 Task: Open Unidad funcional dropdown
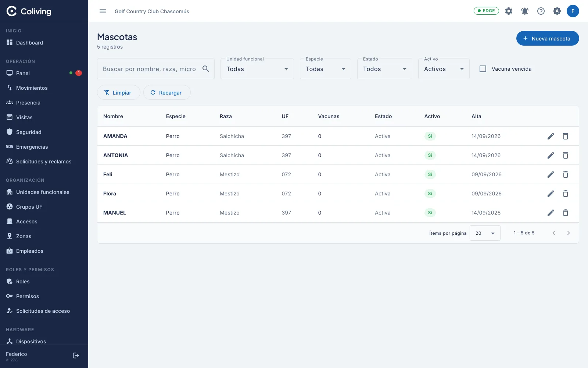click(x=257, y=69)
